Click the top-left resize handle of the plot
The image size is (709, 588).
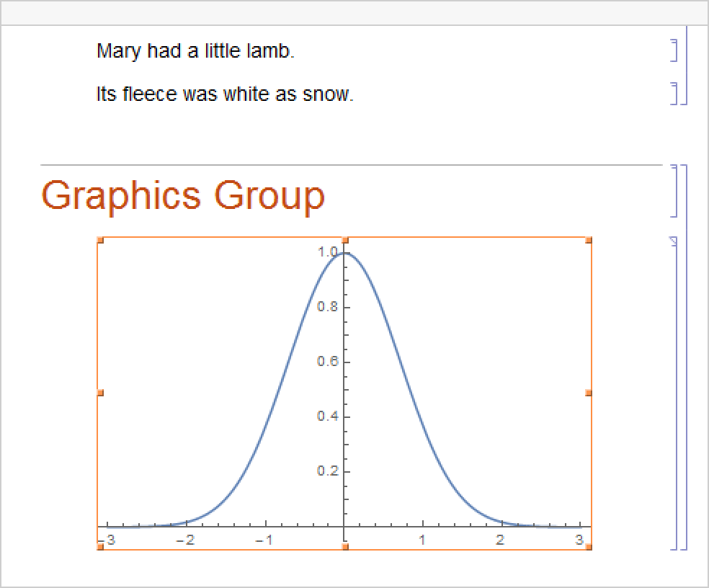100,240
